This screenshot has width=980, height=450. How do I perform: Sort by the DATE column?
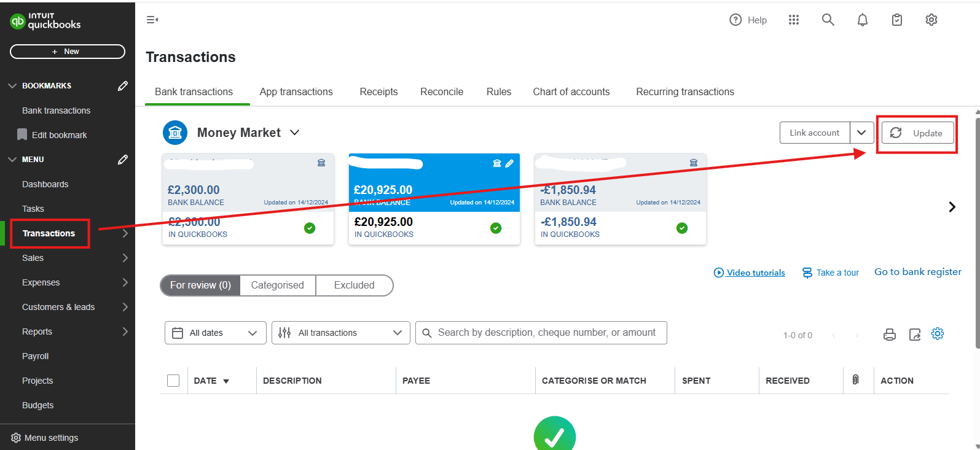pos(211,381)
